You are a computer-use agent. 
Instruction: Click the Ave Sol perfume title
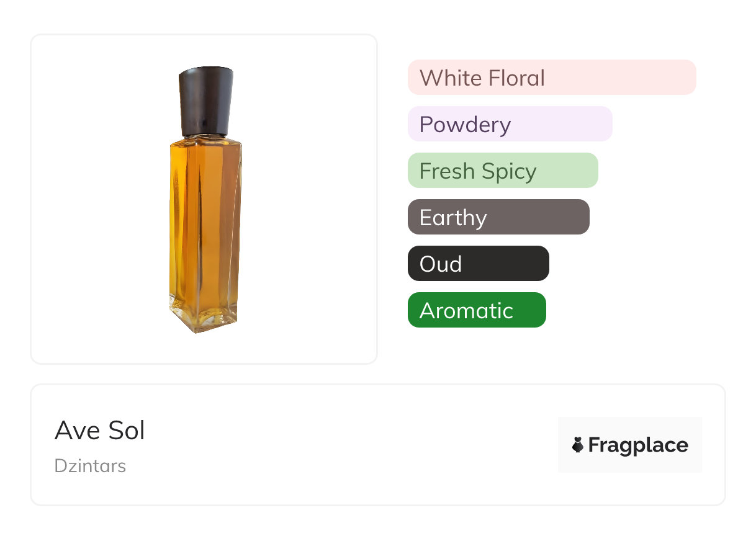click(x=100, y=430)
